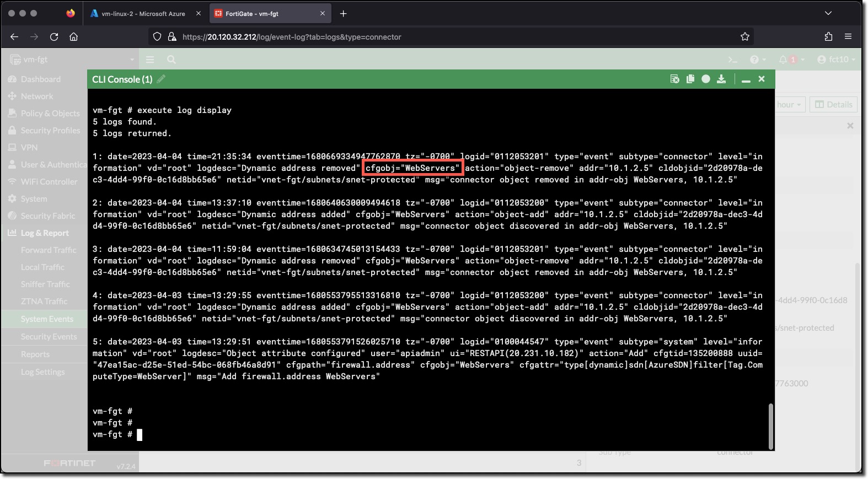Toggle the hamburger side menu

150,60
